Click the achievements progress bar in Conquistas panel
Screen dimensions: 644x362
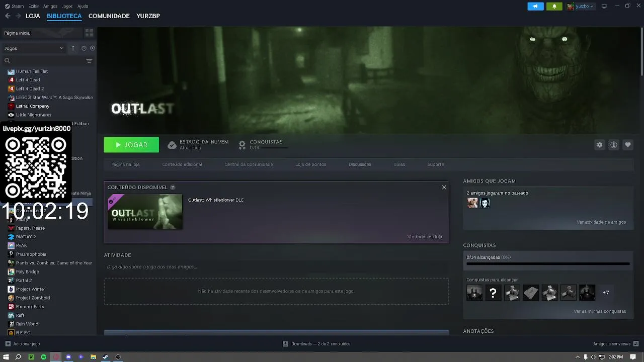tap(548, 263)
